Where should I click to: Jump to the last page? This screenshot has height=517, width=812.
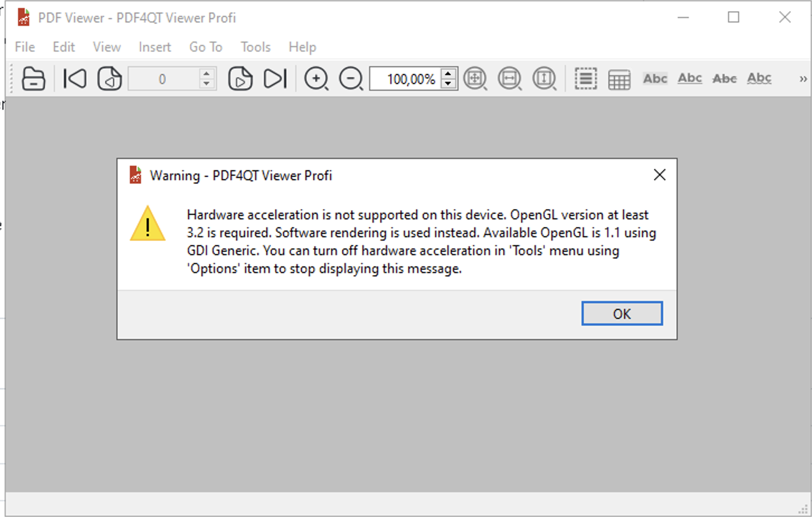coord(275,78)
